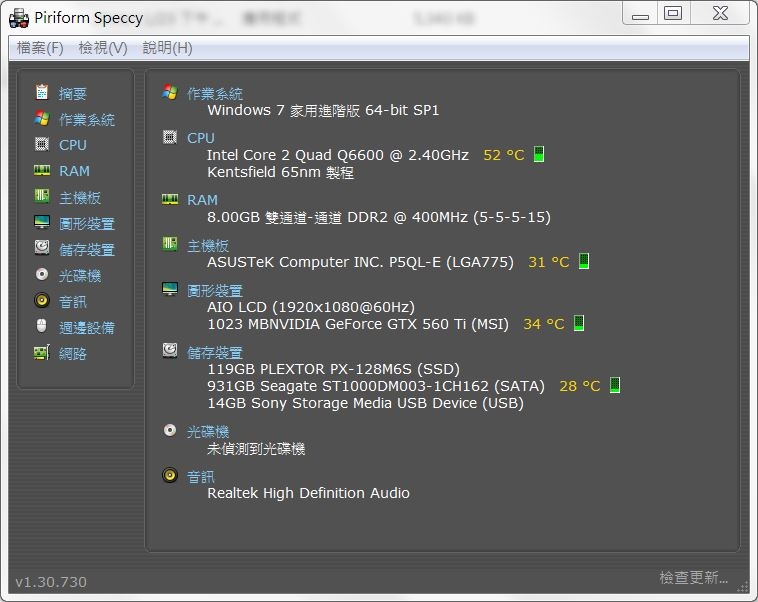Viewport: 758px width, 602px height.
Task: Click the window resize grip in bottom corner
Action: 743,587
